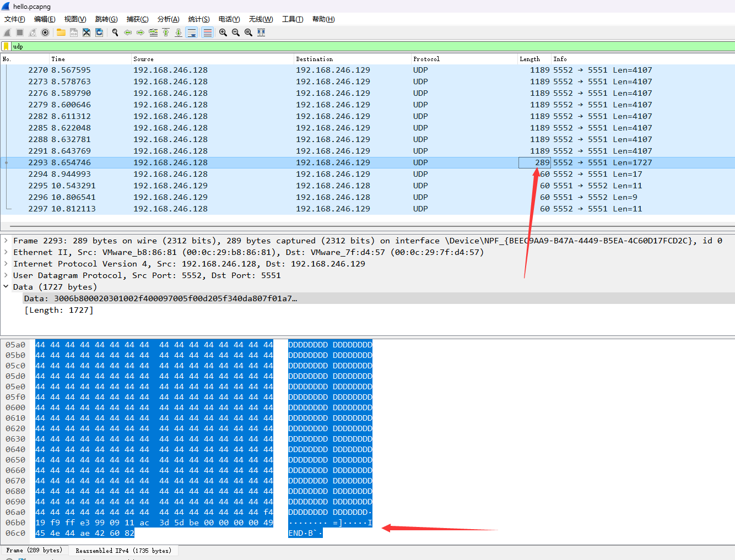Open display filter bookmarks
The height and width of the screenshot is (560, 735).
6,46
